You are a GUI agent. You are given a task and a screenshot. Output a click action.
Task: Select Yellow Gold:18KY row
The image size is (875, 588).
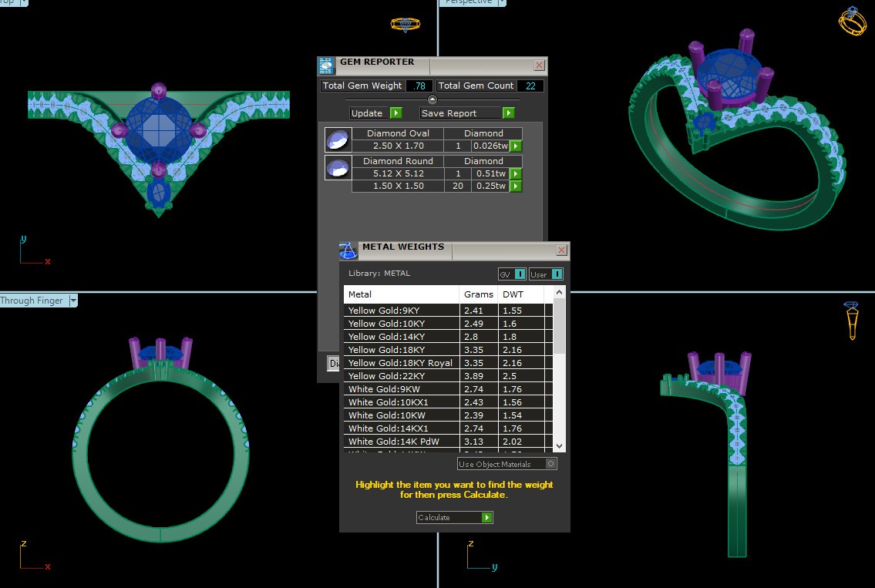[401, 350]
